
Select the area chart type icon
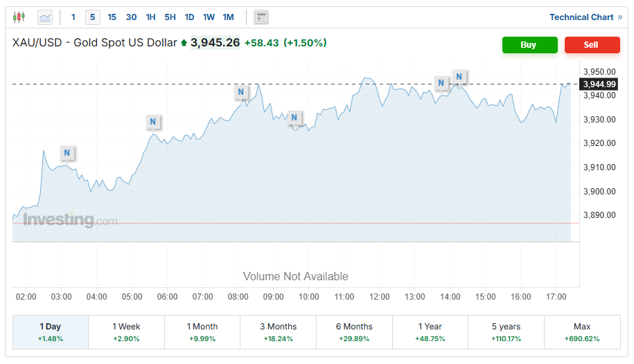pos(45,17)
